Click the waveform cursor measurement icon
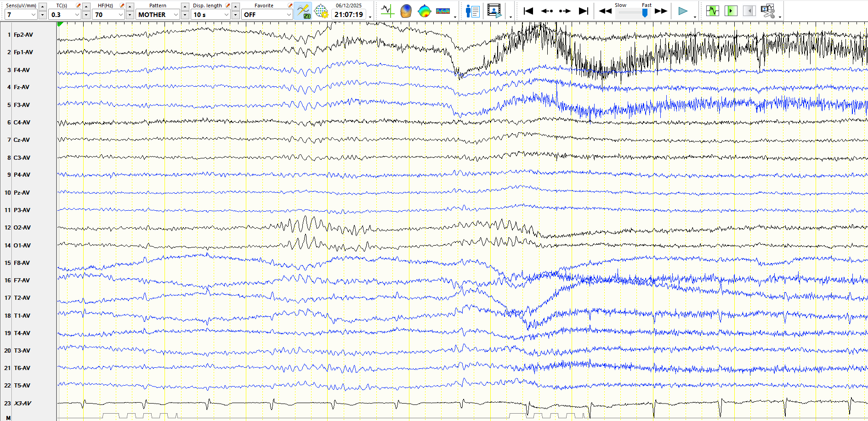 pos(387,11)
